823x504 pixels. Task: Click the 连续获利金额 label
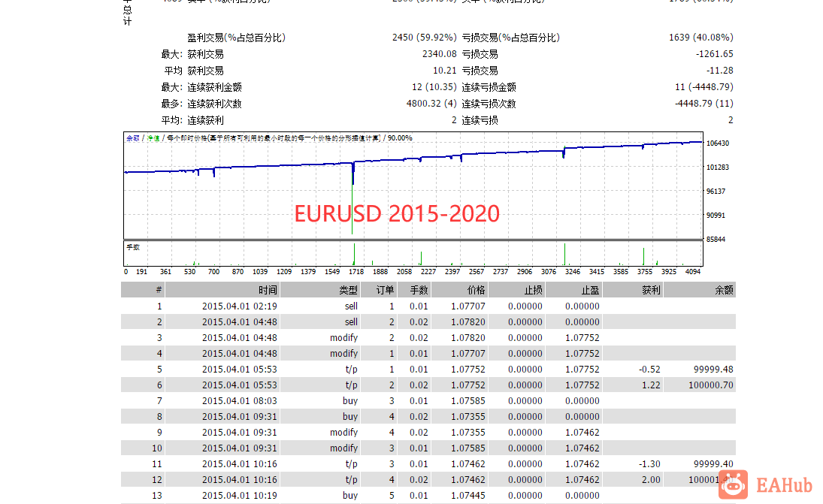[x=215, y=87]
